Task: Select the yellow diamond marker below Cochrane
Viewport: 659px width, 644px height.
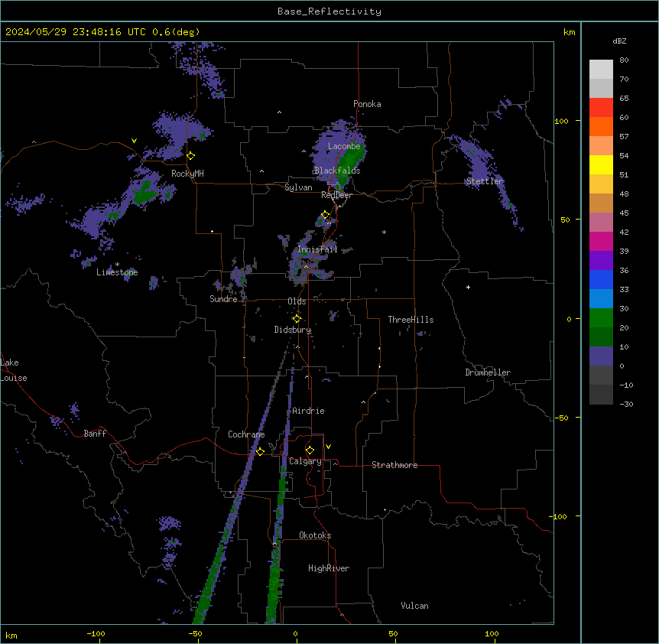Action: pos(260,451)
